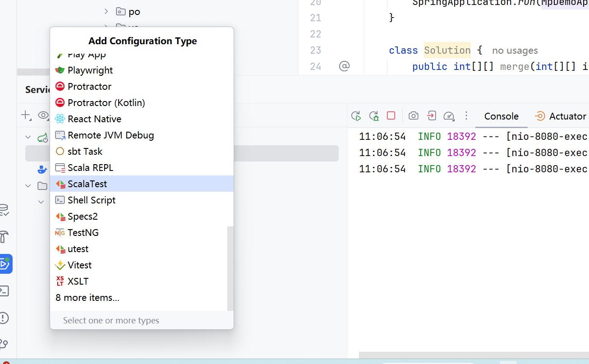Click the plus Add Service button
Viewport: 589px width, 364px height.
pos(26,115)
